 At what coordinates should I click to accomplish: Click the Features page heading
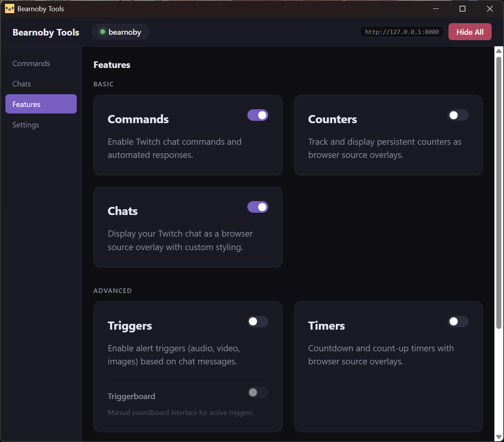(x=112, y=65)
